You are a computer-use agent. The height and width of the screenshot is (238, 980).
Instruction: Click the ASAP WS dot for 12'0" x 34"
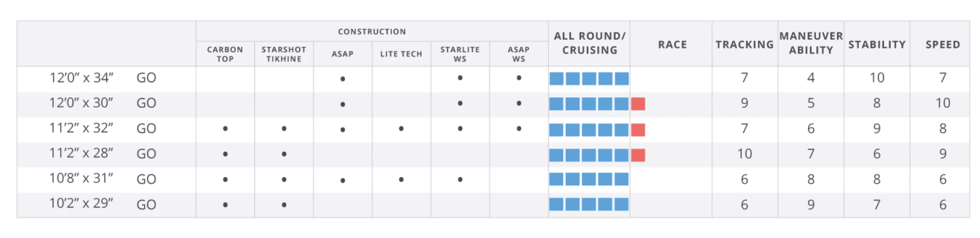pyautogui.click(x=519, y=78)
